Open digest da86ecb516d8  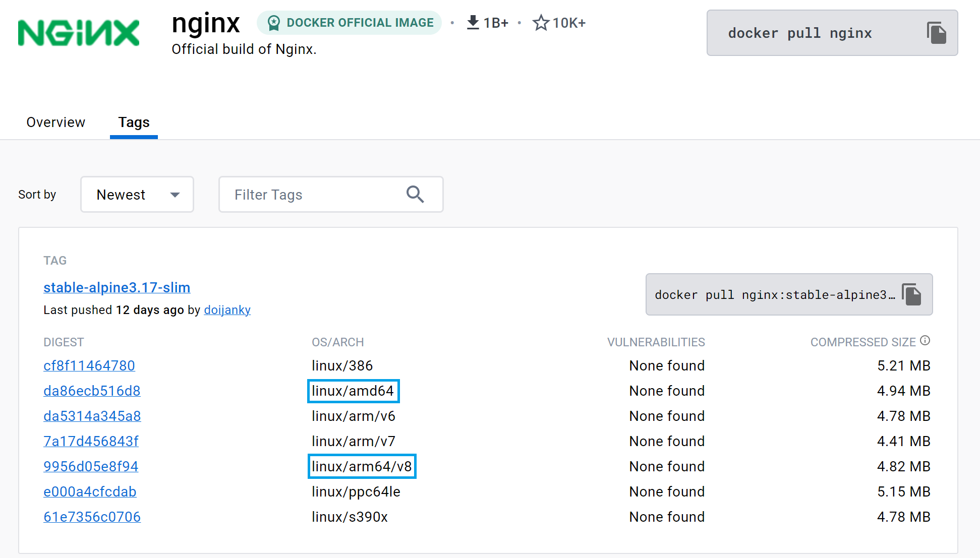[x=92, y=391]
